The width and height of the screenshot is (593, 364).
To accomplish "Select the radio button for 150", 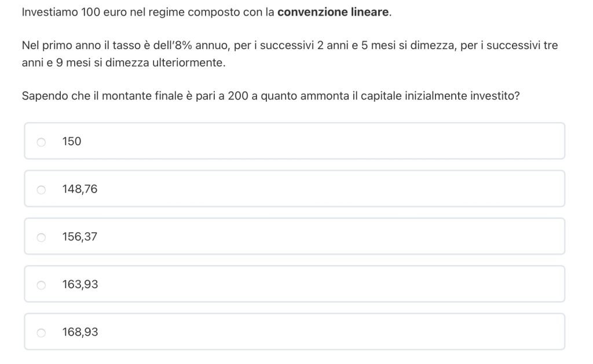I will pyautogui.click(x=41, y=142).
